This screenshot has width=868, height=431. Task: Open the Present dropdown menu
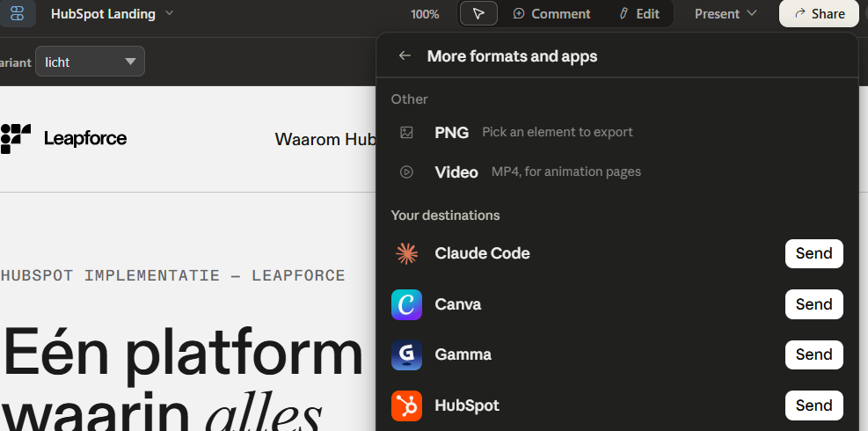click(x=726, y=14)
